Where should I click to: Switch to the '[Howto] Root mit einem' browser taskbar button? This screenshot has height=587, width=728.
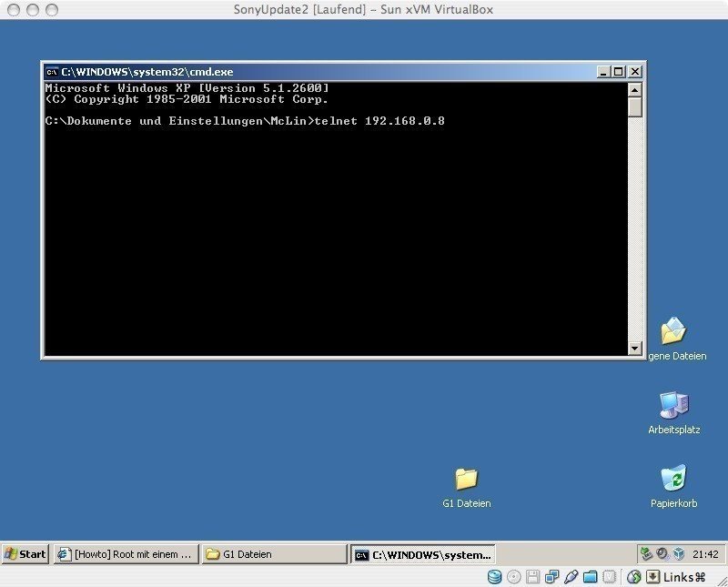pyautogui.click(x=126, y=554)
